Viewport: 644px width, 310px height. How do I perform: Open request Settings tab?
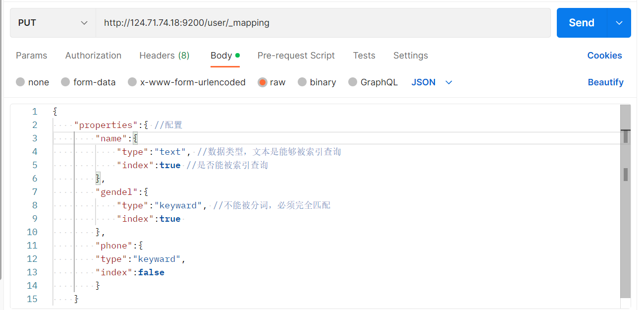(x=410, y=55)
